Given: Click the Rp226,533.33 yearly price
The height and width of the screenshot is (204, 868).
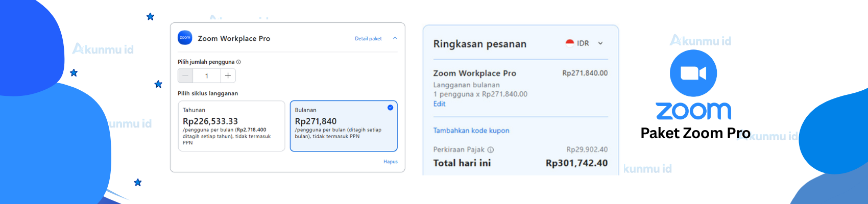Looking at the screenshot, I should (210, 121).
